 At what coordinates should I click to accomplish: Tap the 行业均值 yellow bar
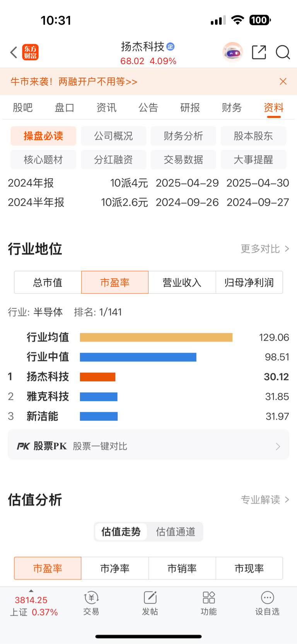(156, 337)
